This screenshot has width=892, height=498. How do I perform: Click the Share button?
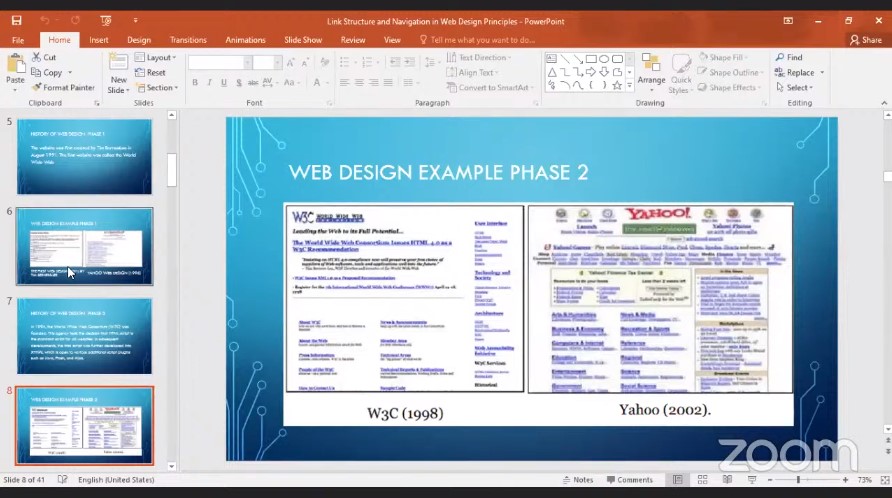tap(866, 40)
